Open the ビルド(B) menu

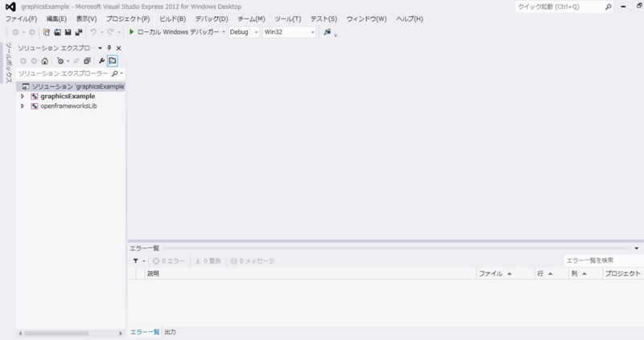click(x=172, y=19)
